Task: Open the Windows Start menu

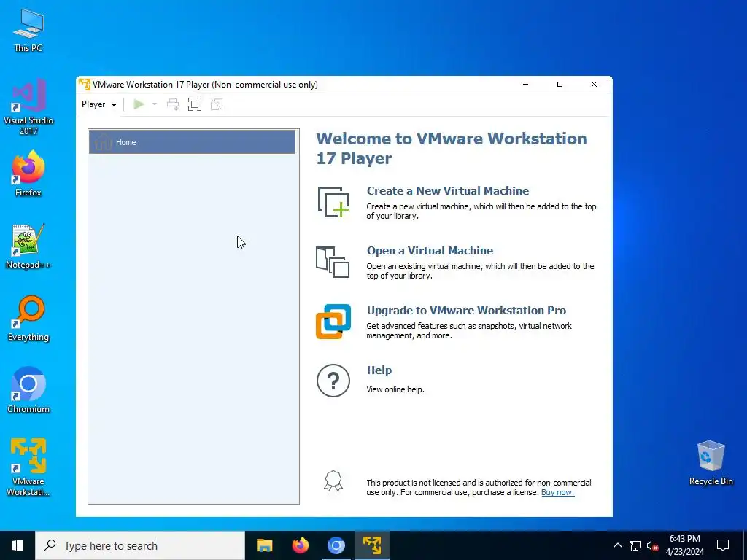Action: pos(18,545)
